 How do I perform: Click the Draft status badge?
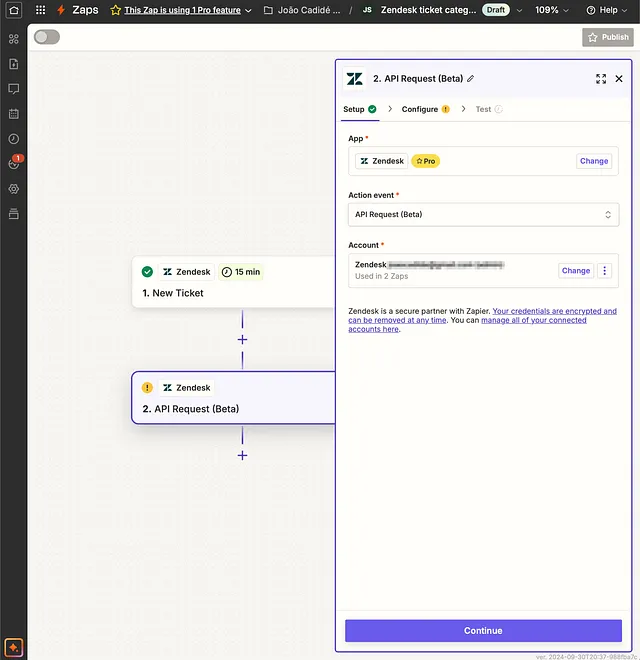tap(496, 10)
